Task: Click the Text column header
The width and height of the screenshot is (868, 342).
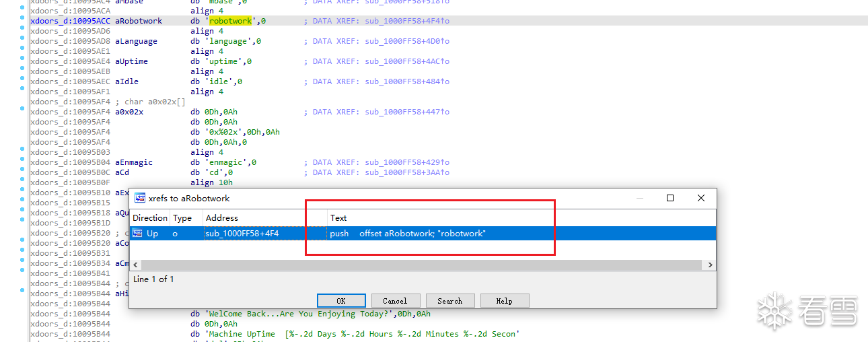Action: [338, 218]
